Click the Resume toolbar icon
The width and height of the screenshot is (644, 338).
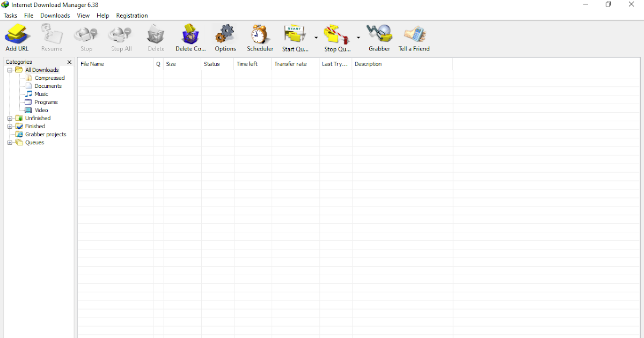pos(52,34)
